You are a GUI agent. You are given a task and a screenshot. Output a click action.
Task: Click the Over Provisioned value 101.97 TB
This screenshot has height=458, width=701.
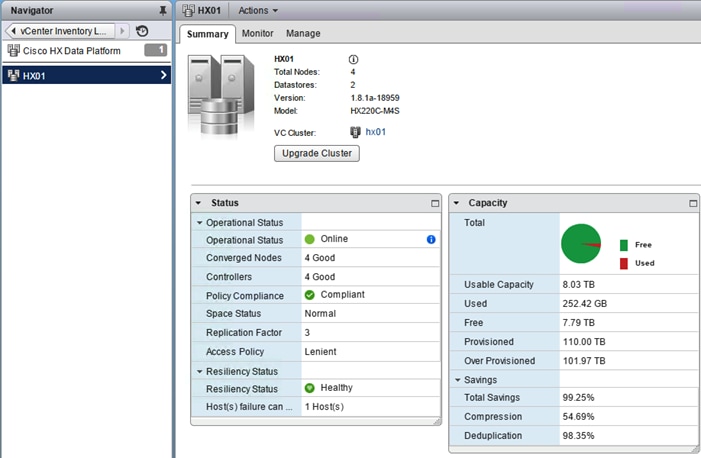584,361
